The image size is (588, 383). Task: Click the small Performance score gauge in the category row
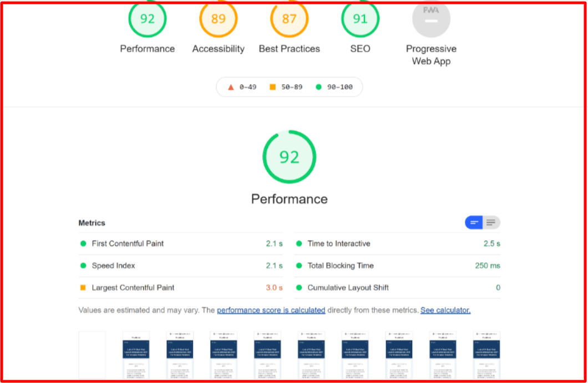click(x=147, y=19)
